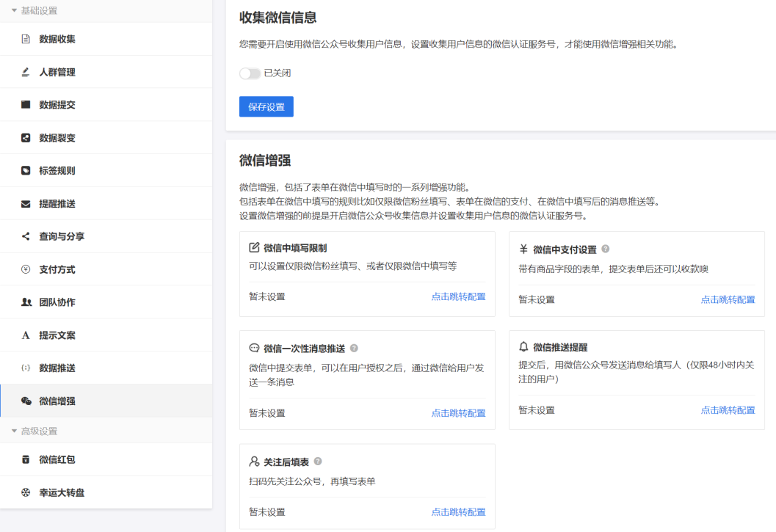The width and height of the screenshot is (776, 532).
Task: Click help icon next to 关注后填表
Action: coord(318,462)
